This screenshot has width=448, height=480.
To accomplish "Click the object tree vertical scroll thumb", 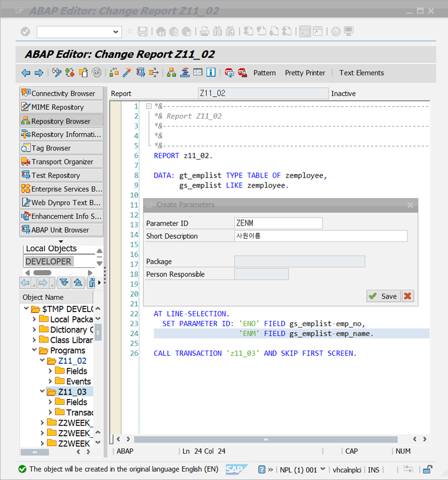I will click(98, 332).
